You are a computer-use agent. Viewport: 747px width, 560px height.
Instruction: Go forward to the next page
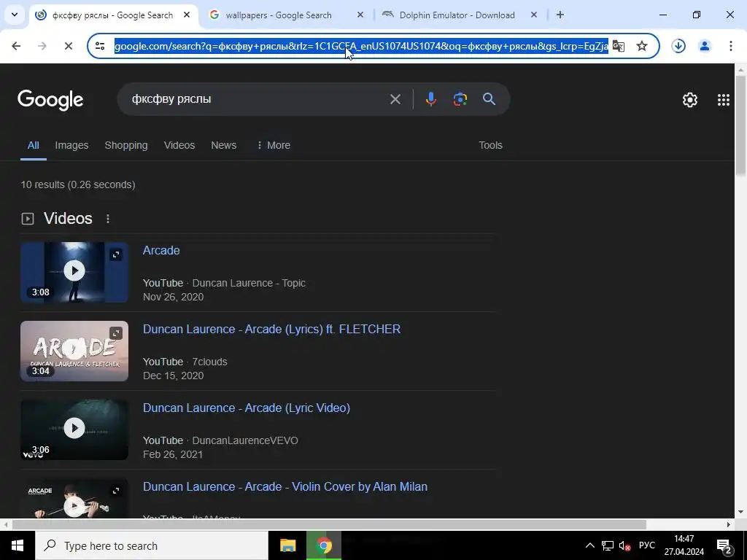42,46
